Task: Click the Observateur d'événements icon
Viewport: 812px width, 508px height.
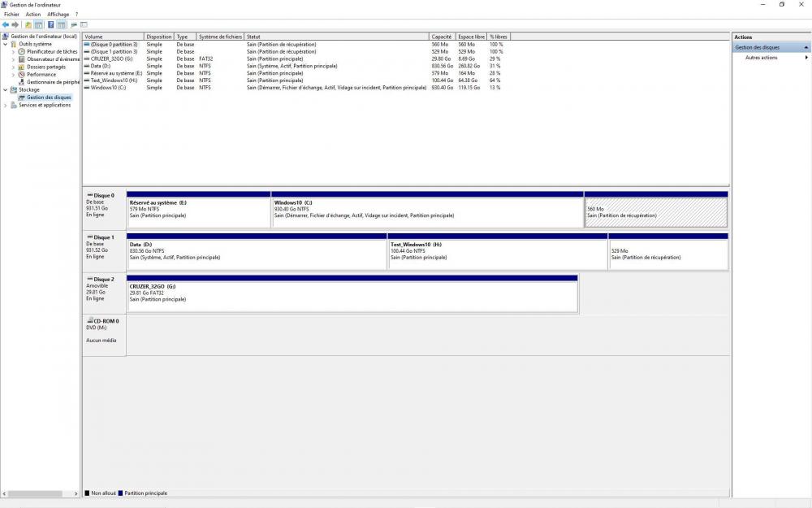Action: pyautogui.click(x=21, y=59)
